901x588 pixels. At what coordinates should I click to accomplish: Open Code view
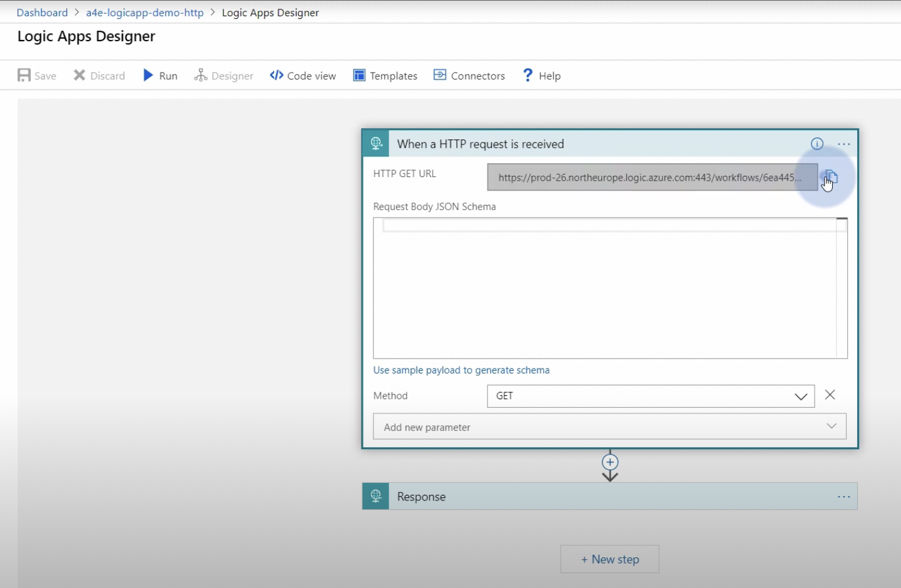click(x=303, y=76)
